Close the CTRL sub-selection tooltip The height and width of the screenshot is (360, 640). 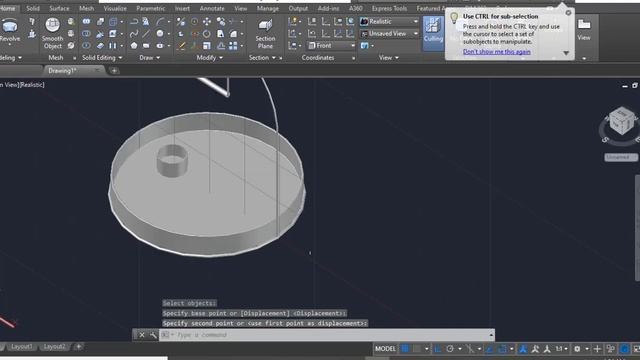[x=568, y=13]
